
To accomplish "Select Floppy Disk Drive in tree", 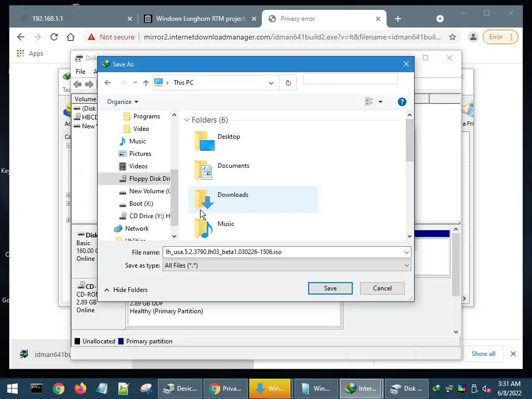I will [x=144, y=179].
